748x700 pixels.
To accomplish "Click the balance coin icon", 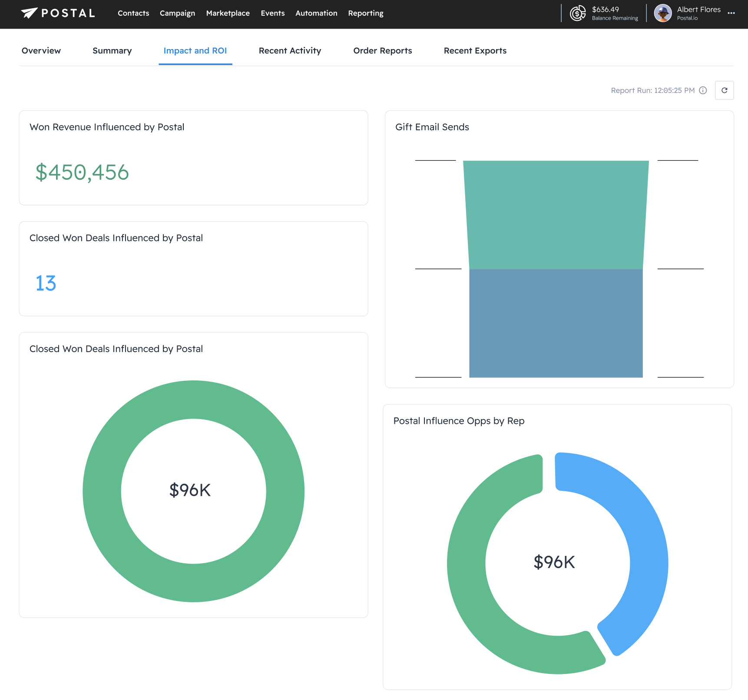I will click(x=577, y=13).
